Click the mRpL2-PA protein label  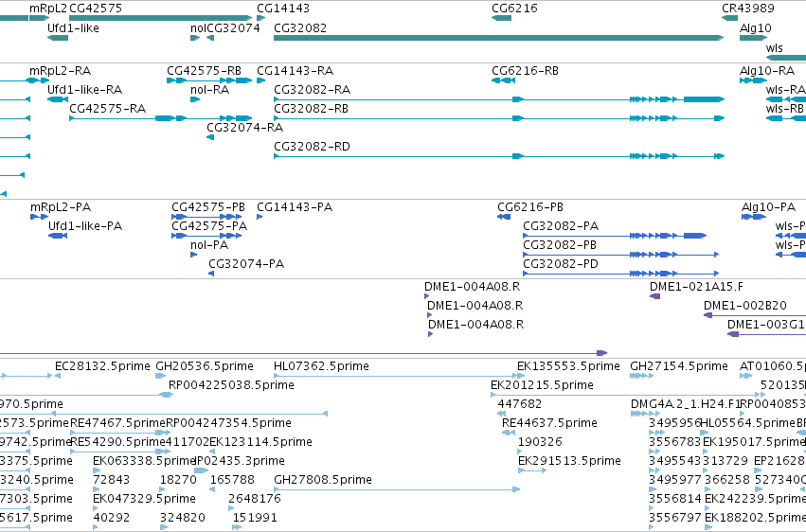(61, 207)
